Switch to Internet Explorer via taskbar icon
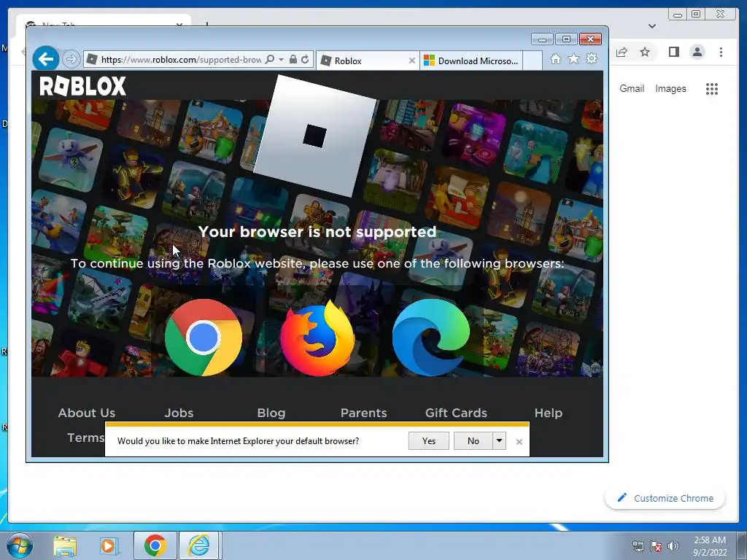The image size is (747, 560). [199, 545]
